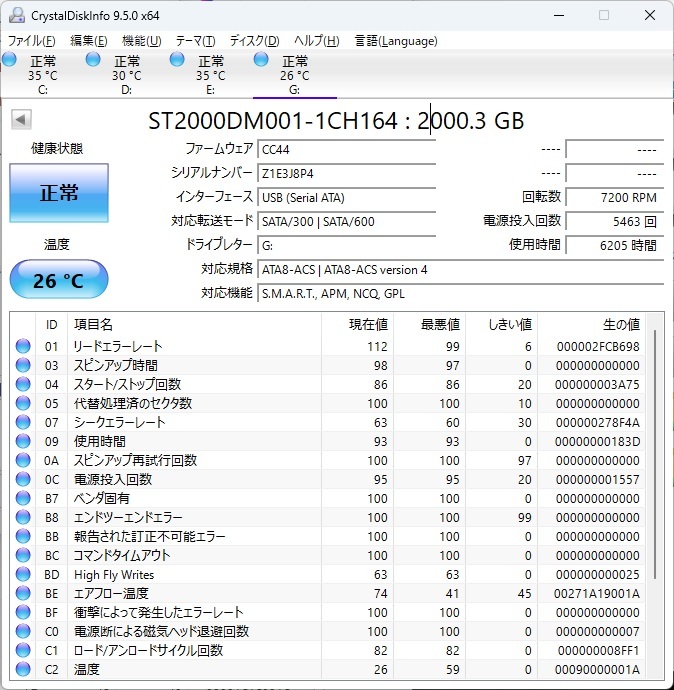Click the C: drive status orb
The image size is (674, 690).
tap(10, 60)
